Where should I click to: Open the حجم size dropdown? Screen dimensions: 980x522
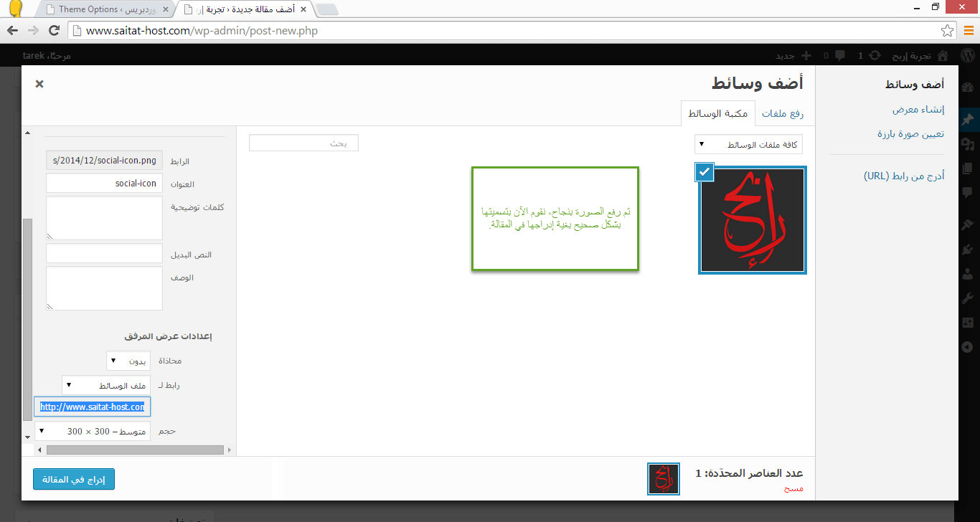93,431
